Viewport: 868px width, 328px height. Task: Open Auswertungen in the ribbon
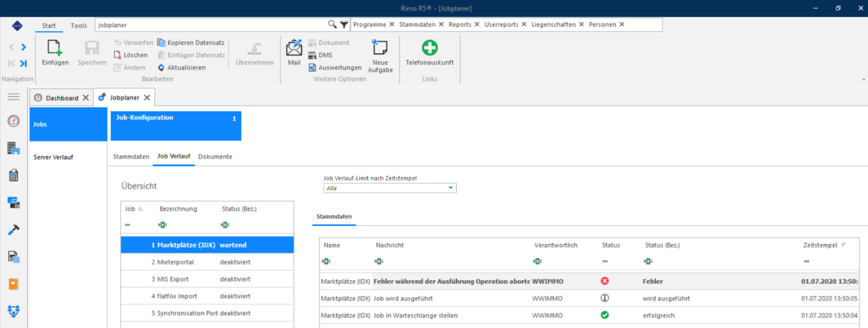tap(334, 68)
